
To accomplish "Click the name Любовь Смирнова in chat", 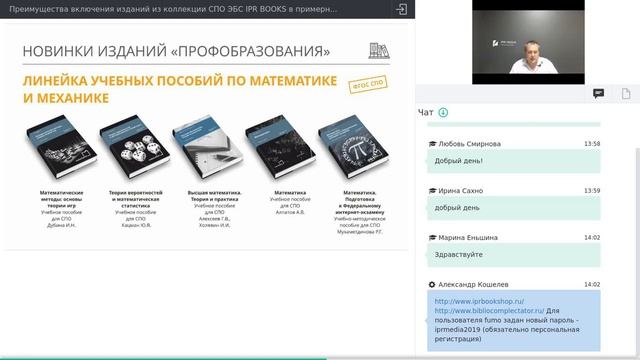I will [469, 144].
